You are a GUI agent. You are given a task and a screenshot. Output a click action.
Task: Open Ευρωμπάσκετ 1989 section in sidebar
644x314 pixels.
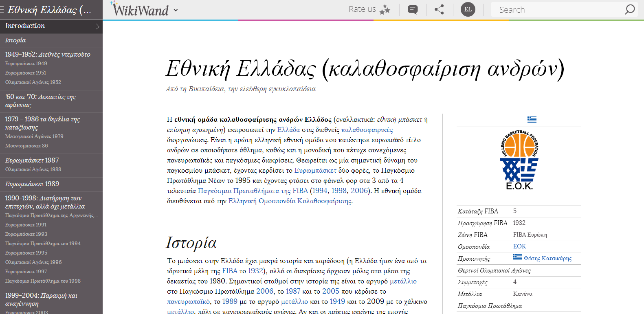32,184
